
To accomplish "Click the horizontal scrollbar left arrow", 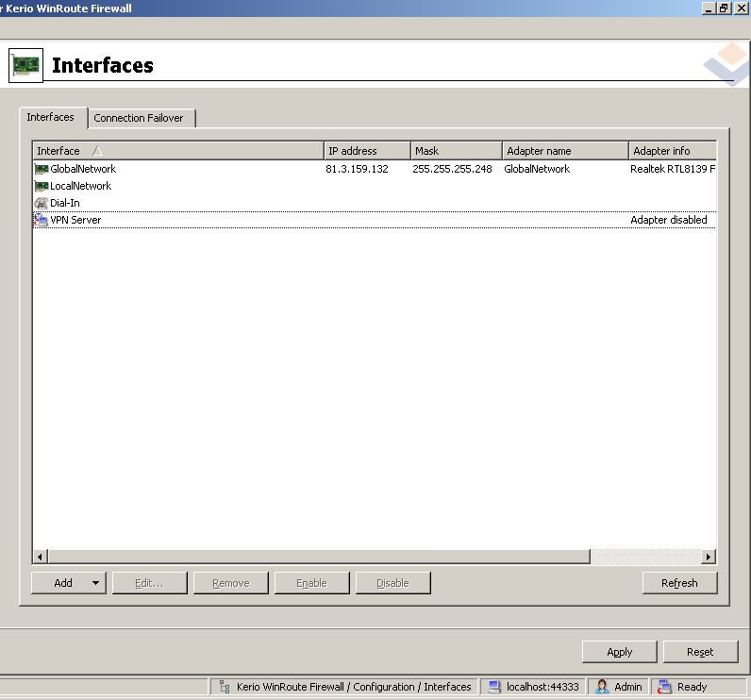I will pos(40,557).
